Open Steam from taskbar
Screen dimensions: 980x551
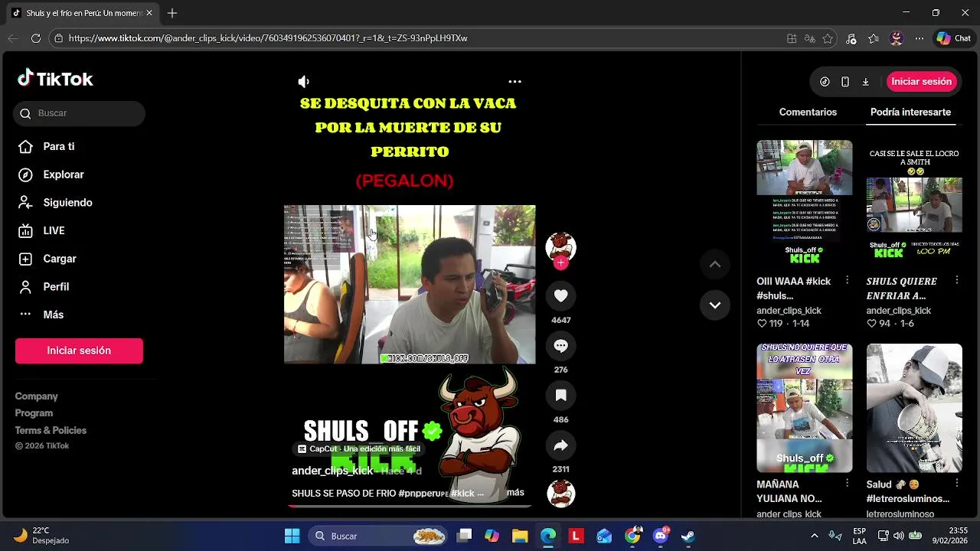click(688, 536)
